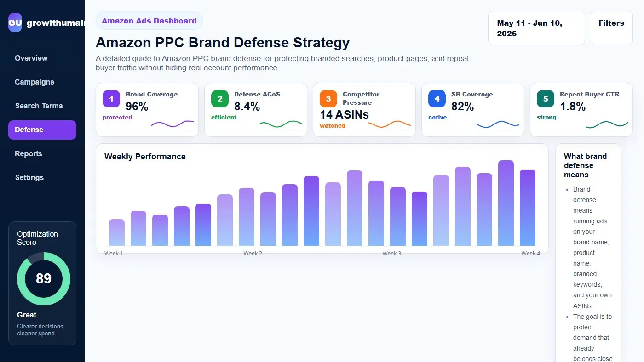Click the GU logo badge
Screen dimensions: 644x362
coord(15,23)
